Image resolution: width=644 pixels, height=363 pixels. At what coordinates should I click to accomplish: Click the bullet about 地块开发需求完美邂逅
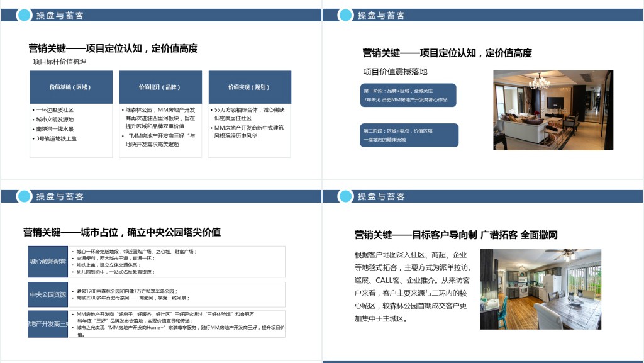(x=158, y=140)
